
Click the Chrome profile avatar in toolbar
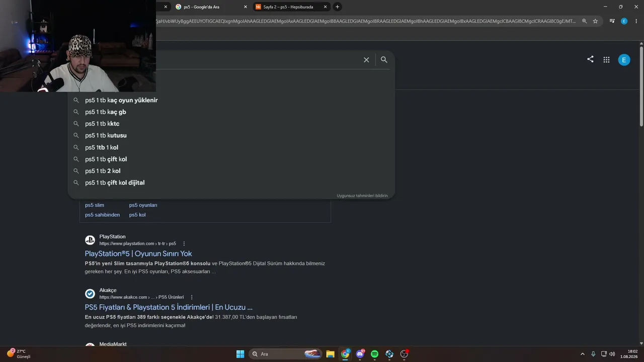[624, 21]
